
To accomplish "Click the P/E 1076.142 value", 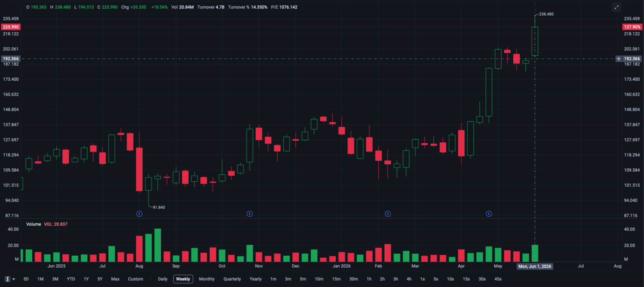I will coord(284,7).
